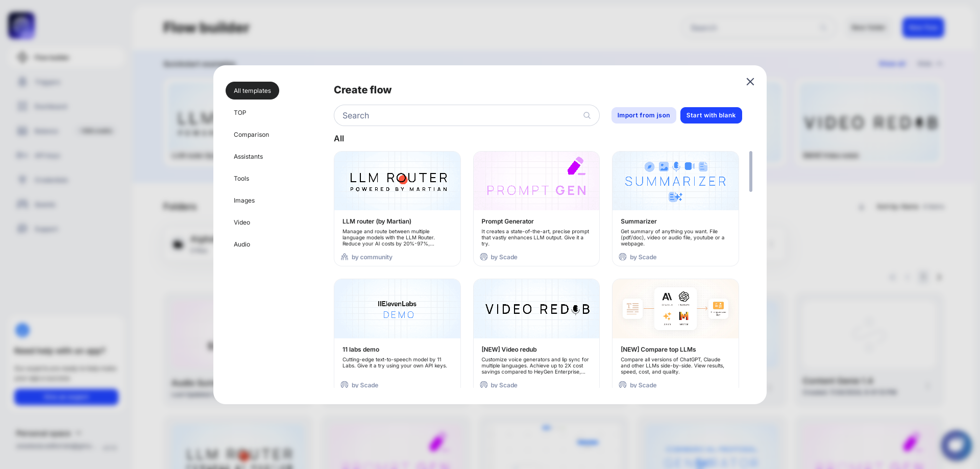Click the community icon under LLM router

pos(345,257)
